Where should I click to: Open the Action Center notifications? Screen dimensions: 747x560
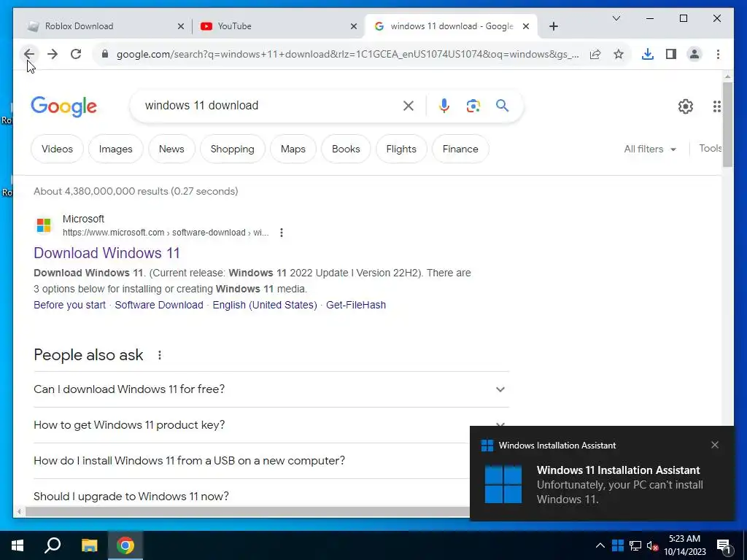pos(724,545)
